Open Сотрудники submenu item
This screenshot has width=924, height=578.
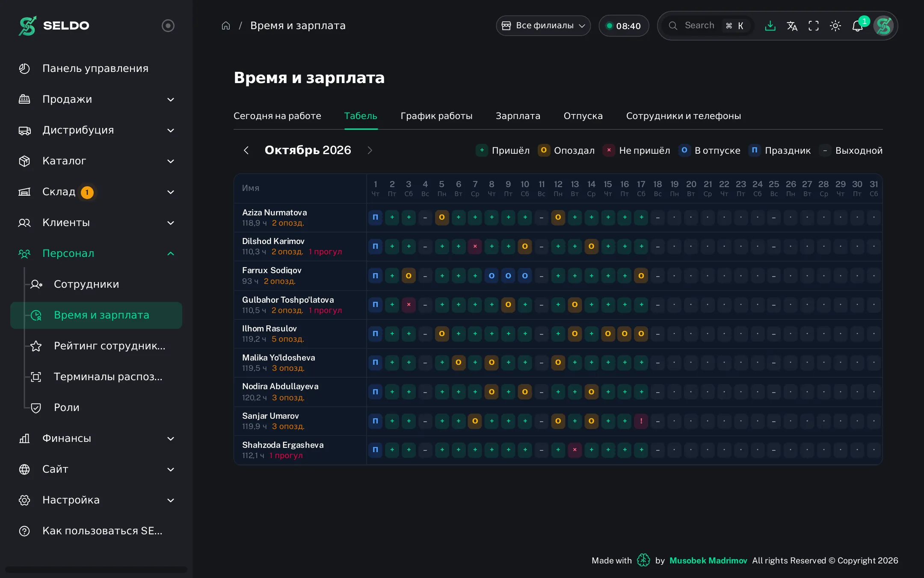96,284
